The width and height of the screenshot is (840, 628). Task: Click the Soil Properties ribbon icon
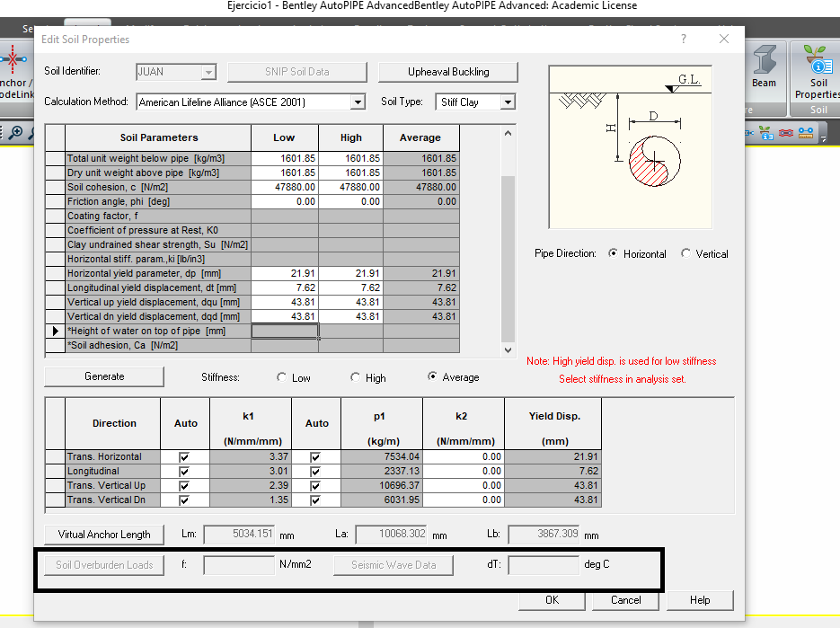tap(818, 73)
